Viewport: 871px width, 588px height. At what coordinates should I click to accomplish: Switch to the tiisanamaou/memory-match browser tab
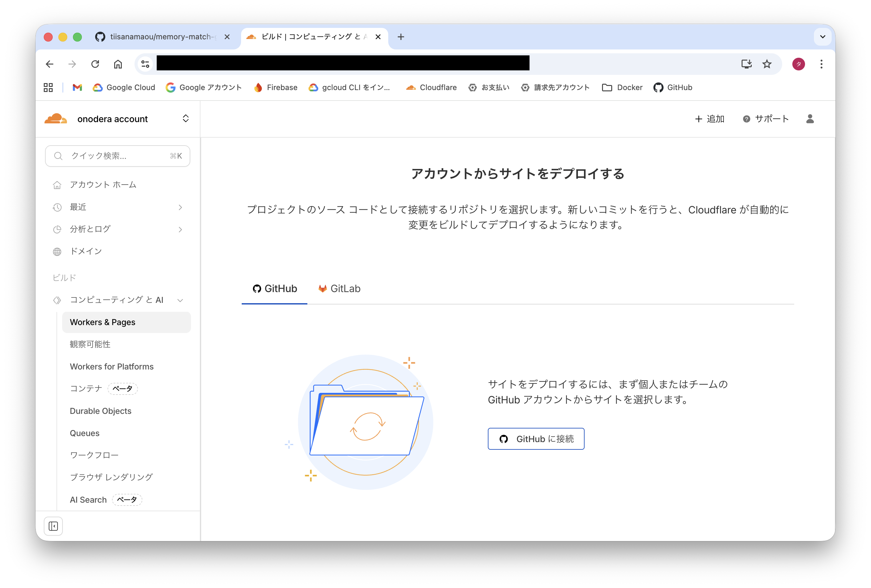[161, 37]
